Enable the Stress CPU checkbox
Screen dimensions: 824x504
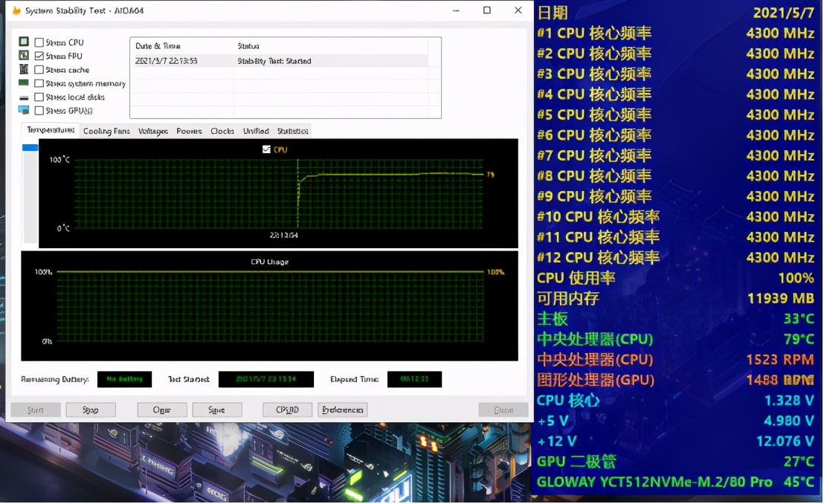tap(39, 42)
